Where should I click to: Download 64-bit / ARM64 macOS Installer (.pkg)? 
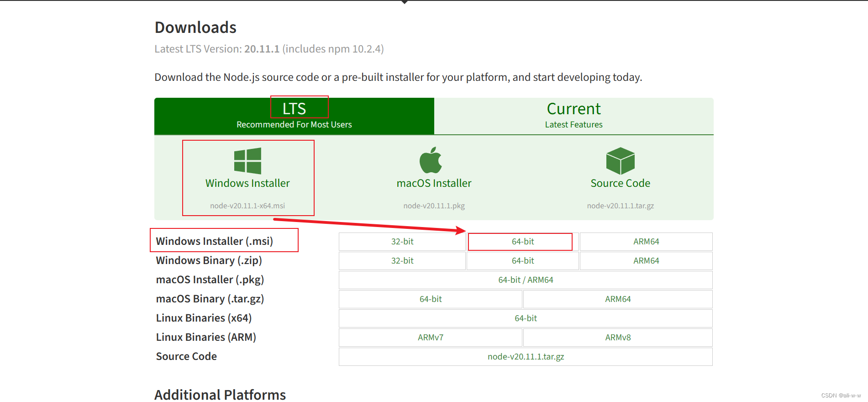[x=526, y=280]
